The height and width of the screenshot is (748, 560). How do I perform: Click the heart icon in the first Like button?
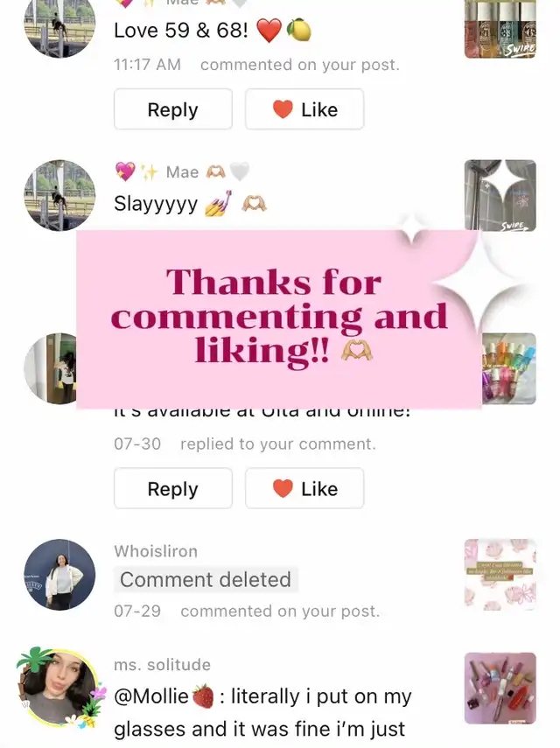point(283,109)
